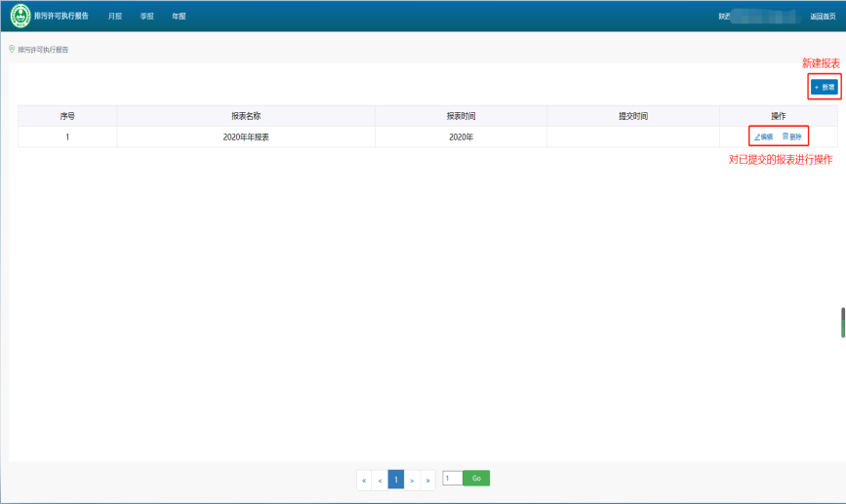Click the 报表名称 column header
The width and height of the screenshot is (846, 504).
click(x=246, y=116)
